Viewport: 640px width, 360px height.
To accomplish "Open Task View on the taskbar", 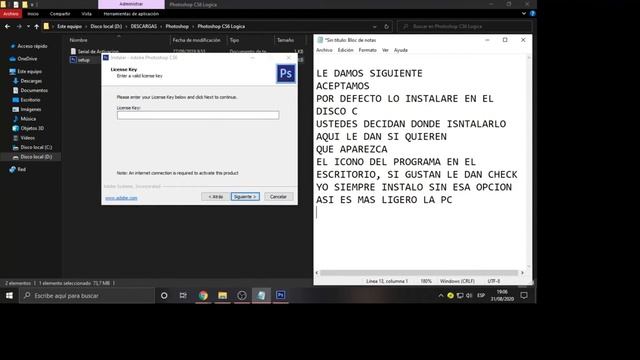I will [x=183, y=296].
